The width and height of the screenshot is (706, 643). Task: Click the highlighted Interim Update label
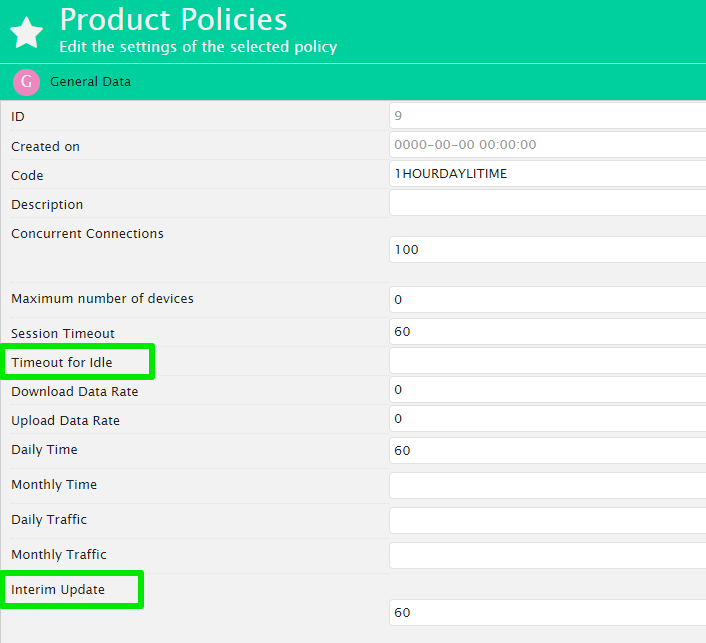click(58, 590)
